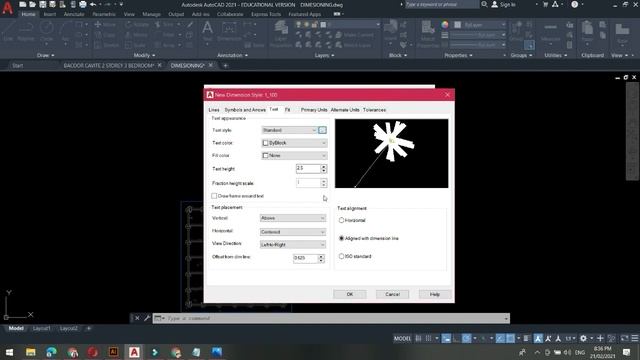Image resolution: width=640 pixels, height=360 pixels.
Task: Switch to the Symbols and Arrows tab
Action: pos(245,110)
